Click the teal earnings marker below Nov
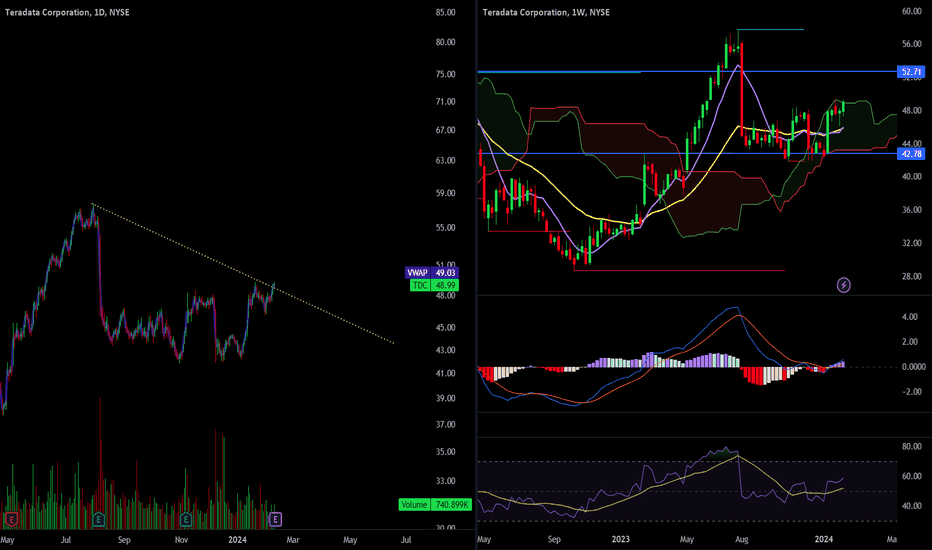The image size is (932, 550). [185, 520]
